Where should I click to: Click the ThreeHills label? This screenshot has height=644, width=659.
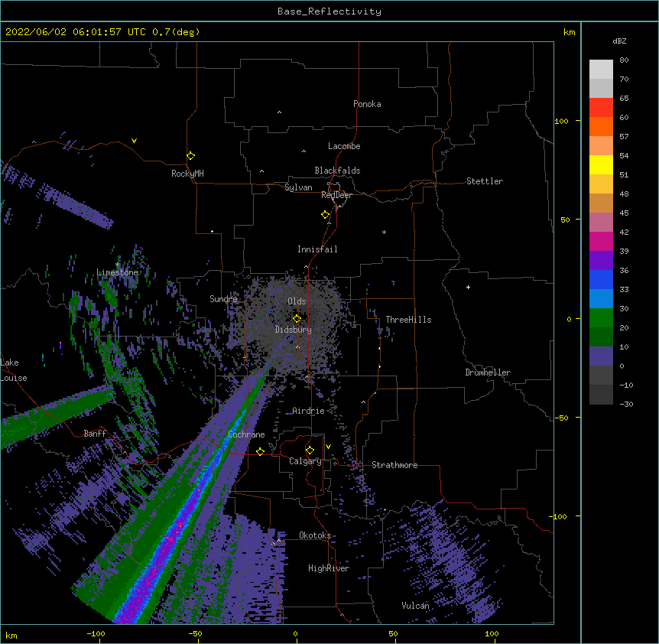[408, 320]
